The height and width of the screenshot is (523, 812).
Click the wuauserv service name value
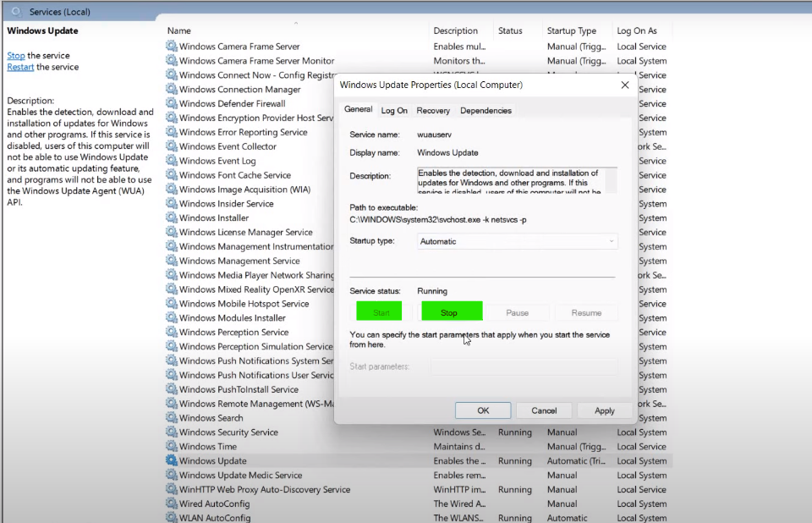coord(434,135)
